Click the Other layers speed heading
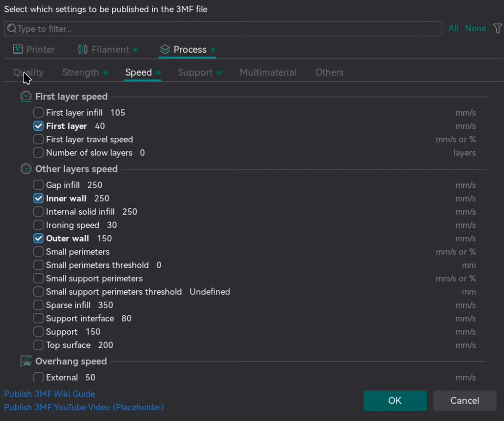 click(76, 169)
